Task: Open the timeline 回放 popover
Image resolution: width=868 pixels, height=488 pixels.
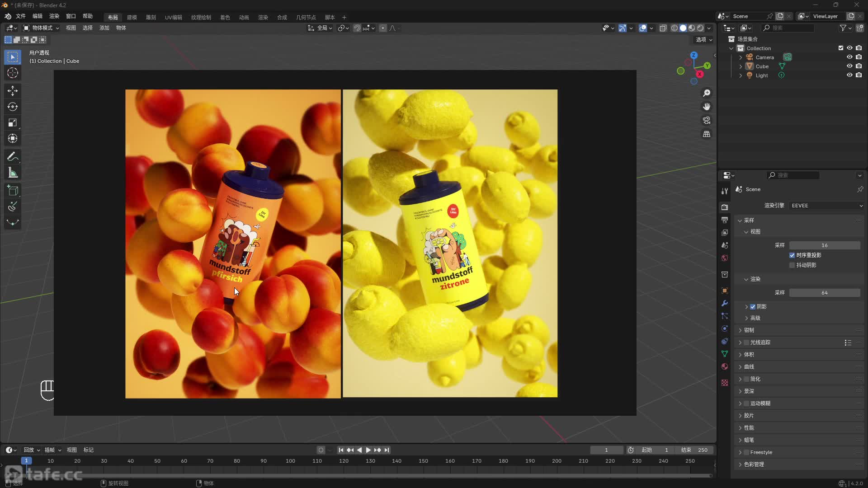Action: (x=32, y=450)
